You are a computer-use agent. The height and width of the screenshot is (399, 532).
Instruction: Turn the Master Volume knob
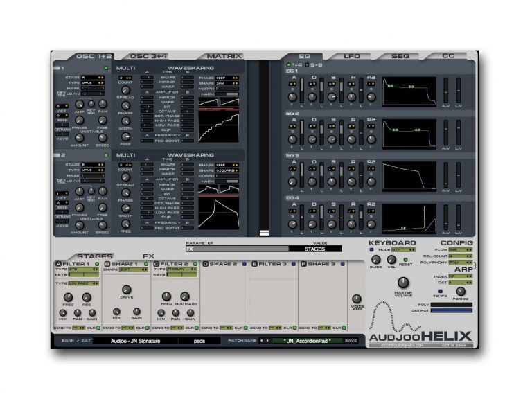pos(403,283)
